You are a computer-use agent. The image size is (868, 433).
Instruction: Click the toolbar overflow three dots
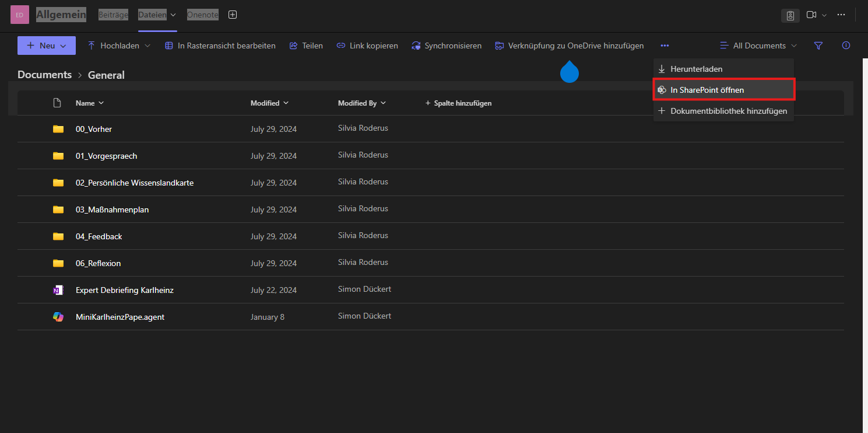click(665, 46)
